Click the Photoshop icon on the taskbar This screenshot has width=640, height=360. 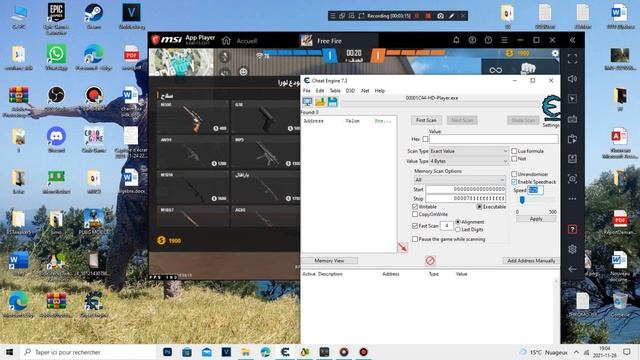(167, 352)
